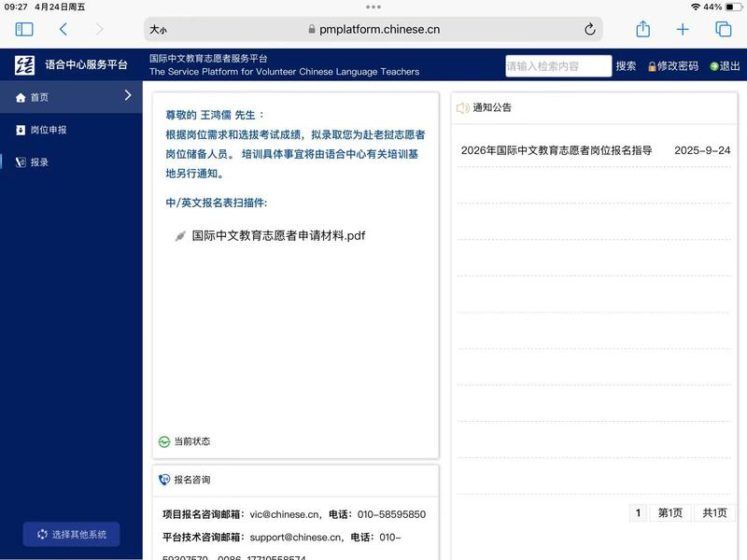Log out using 退出 link
747x560 pixels.
click(725, 66)
